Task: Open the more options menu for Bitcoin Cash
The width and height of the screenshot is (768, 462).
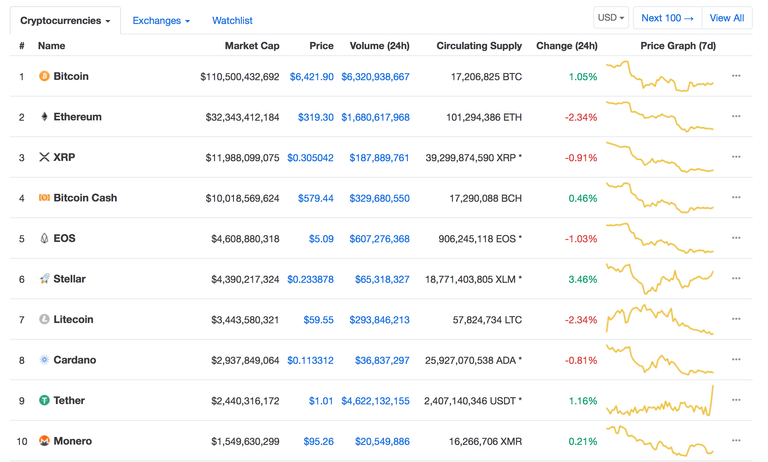Action: pos(736,197)
